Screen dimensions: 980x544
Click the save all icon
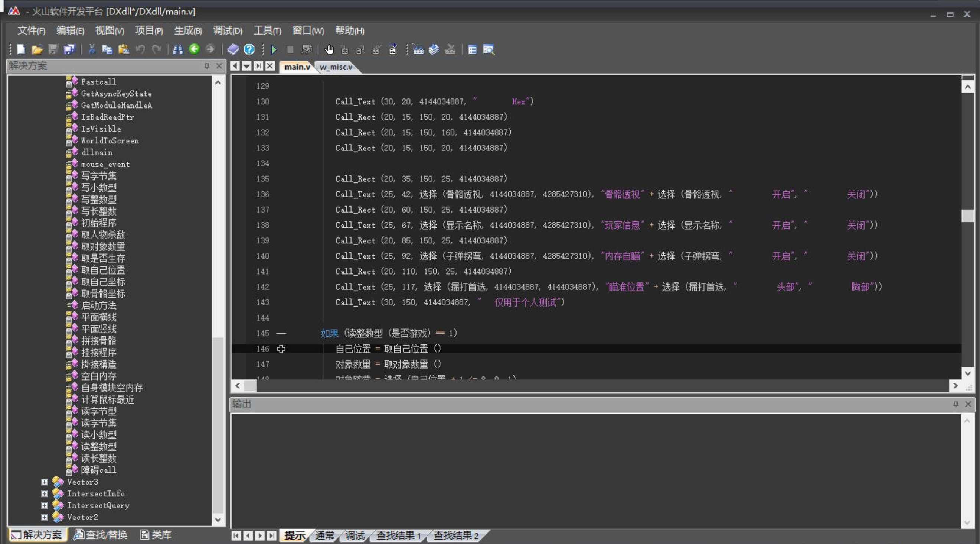pos(70,49)
